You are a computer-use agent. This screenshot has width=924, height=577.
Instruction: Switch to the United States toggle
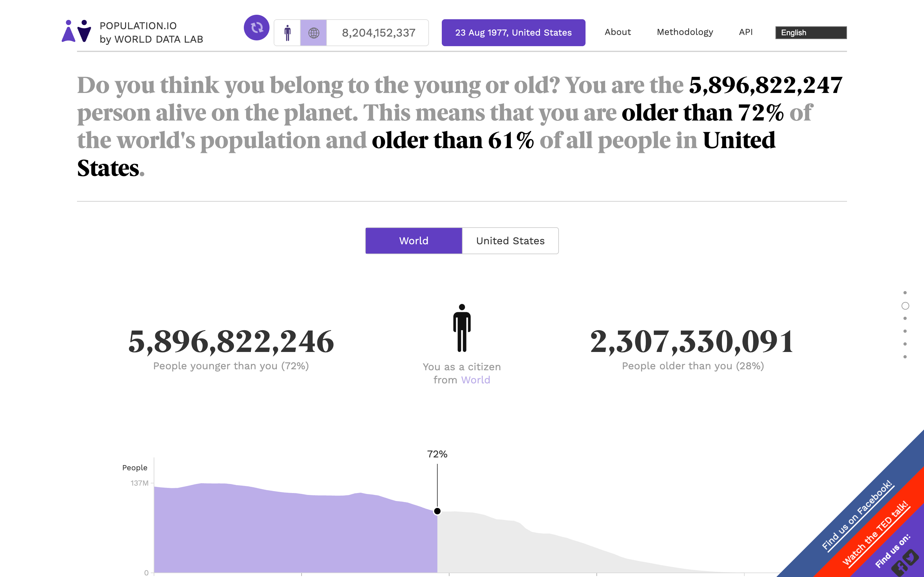click(510, 240)
